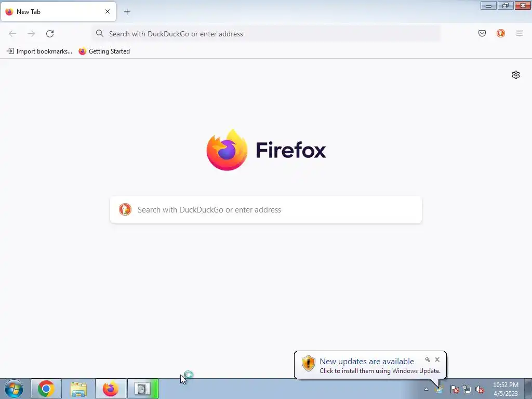Open Action Center flag tray icon
532x399 pixels.
pos(454,389)
